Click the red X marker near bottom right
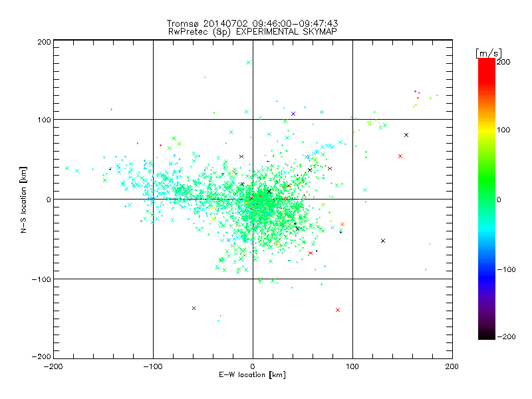 pyautogui.click(x=338, y=310)
